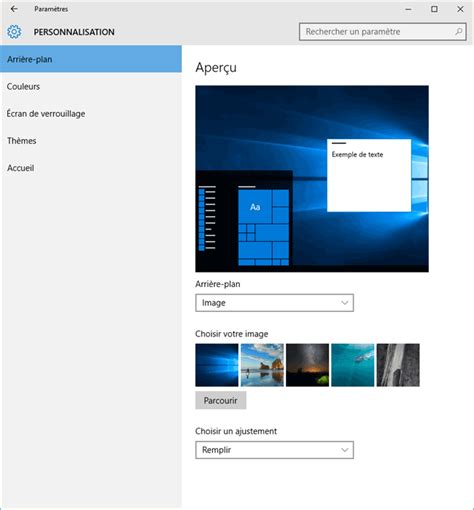Go to the Thèmes section
This screenshot has width=474, height=510.
pyautogui.click(x=91, y=141)
